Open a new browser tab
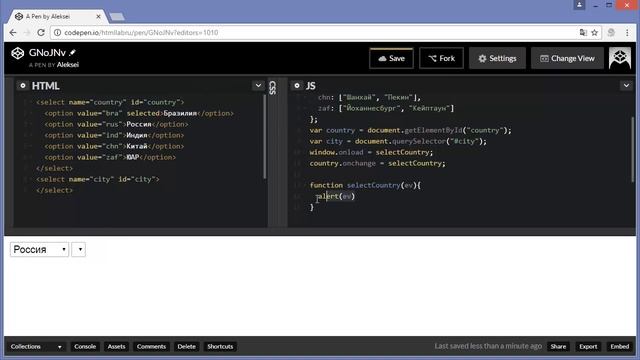This screenshot has width=640, height=360. pyautogui.click(x=117, y=17)
